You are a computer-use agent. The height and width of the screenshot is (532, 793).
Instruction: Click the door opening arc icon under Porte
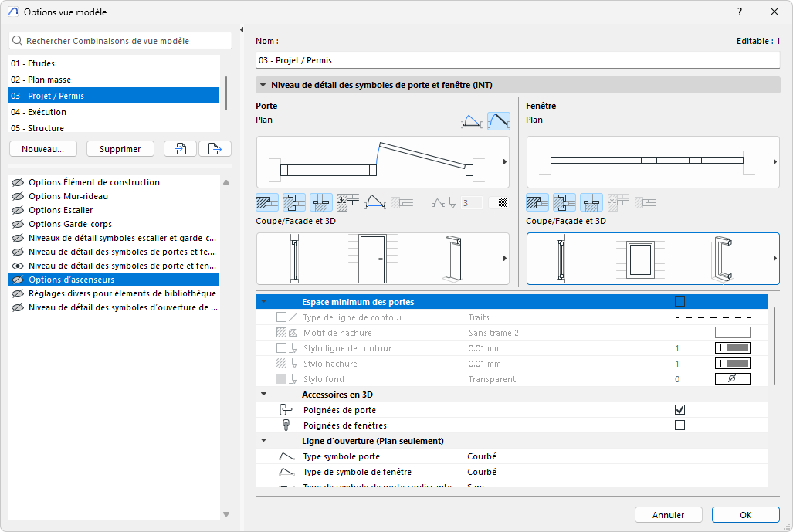(x=375, y=202)
